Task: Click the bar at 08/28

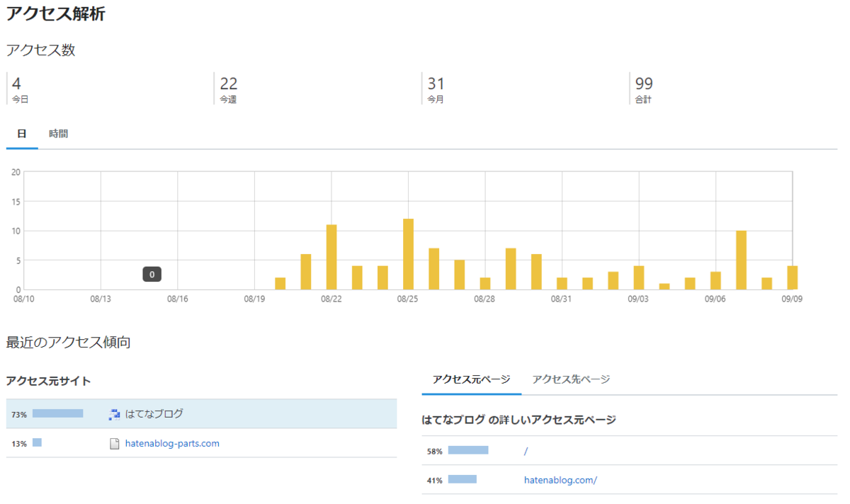Action: coord(485,283)
